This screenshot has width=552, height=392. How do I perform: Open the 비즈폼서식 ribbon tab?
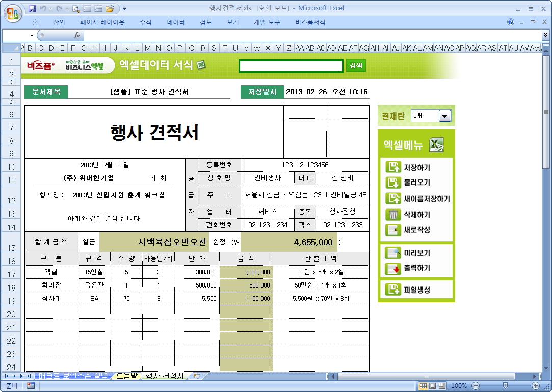pos(310,22)
